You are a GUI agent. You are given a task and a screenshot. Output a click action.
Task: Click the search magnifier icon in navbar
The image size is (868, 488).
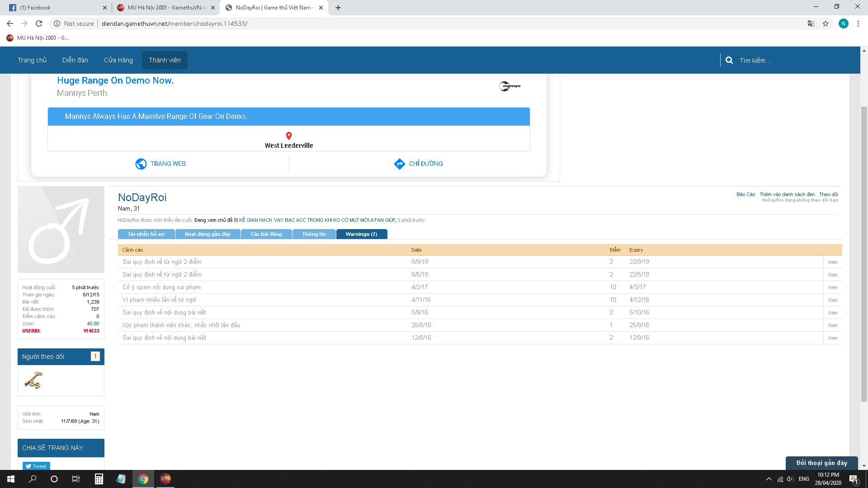click(x=729, y=60)
